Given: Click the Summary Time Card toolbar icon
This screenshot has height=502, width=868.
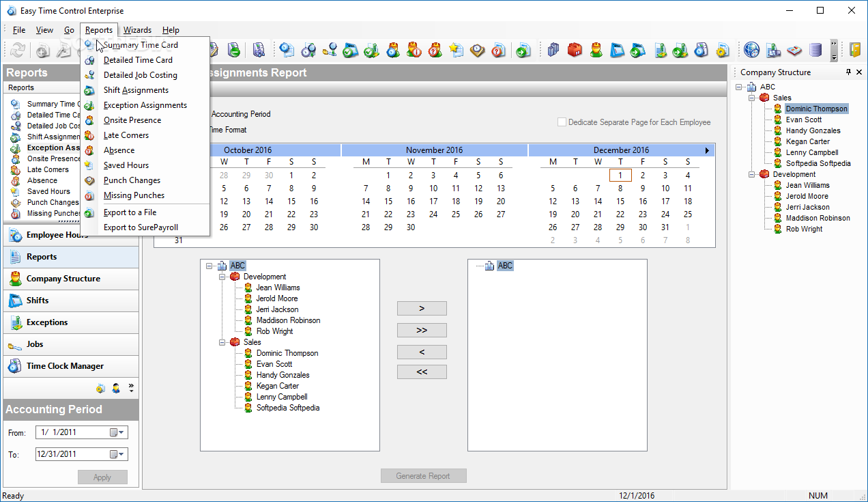Looking at the screenshot, I should tap(287, 50).
